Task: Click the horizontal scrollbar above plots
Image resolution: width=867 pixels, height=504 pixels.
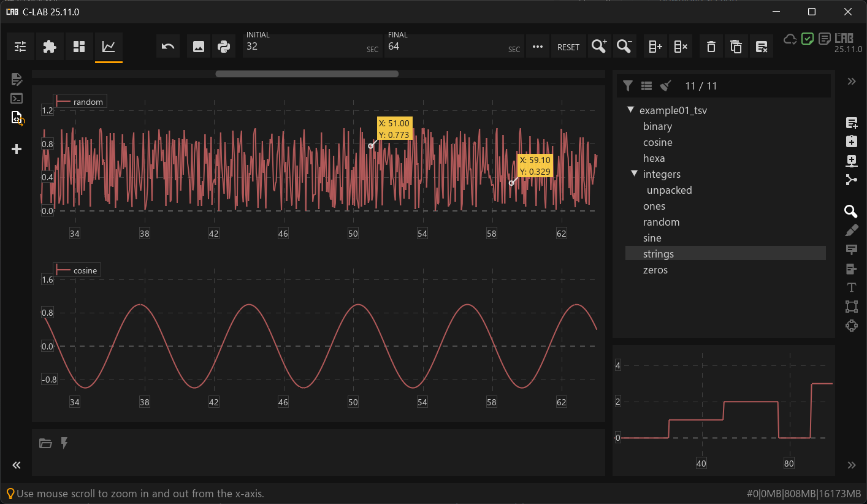Action: coord(307,74)
